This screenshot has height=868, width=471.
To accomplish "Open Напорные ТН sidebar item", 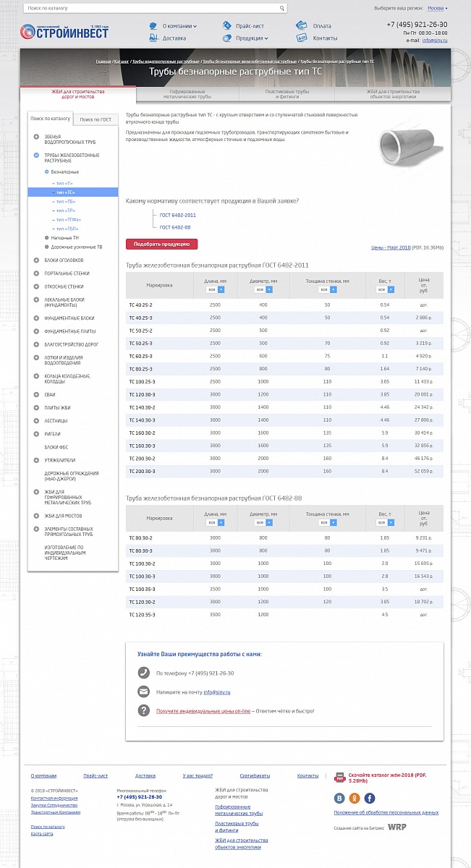I will click(x=65, y=237).
